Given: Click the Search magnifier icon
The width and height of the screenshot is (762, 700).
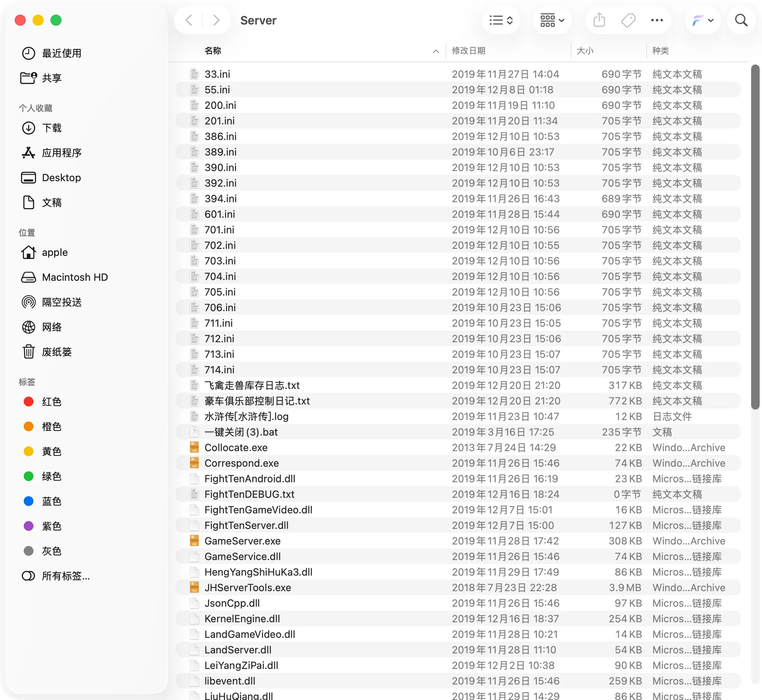Looking at the screenshot, I should 741,20.
